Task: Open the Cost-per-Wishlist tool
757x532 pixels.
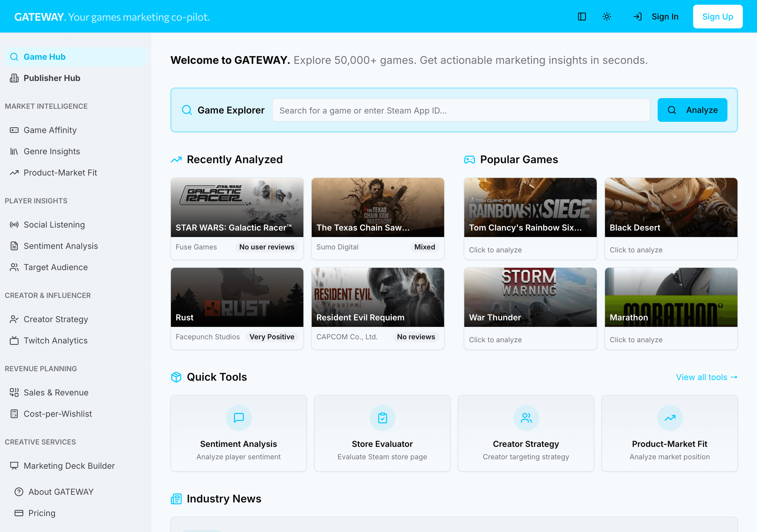Action: (x=58, y=414)
